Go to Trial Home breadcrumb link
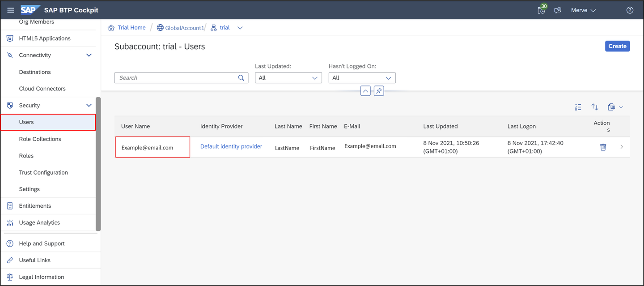This screenshot has height=286, width=644. point(131,28)
